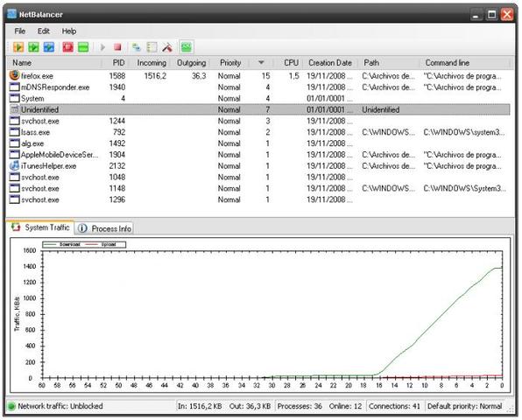
Task: Sort by the Priority column header
Action: click(x=230, y=62)
